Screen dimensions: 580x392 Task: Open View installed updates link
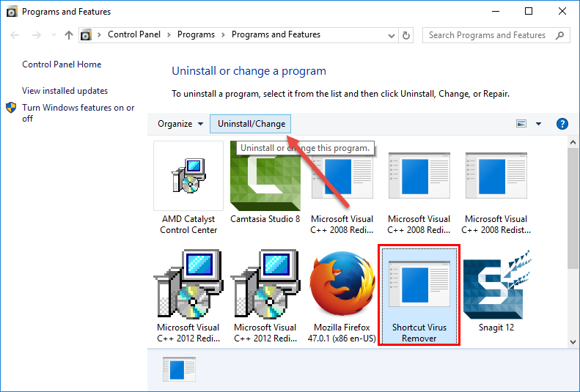65,91
